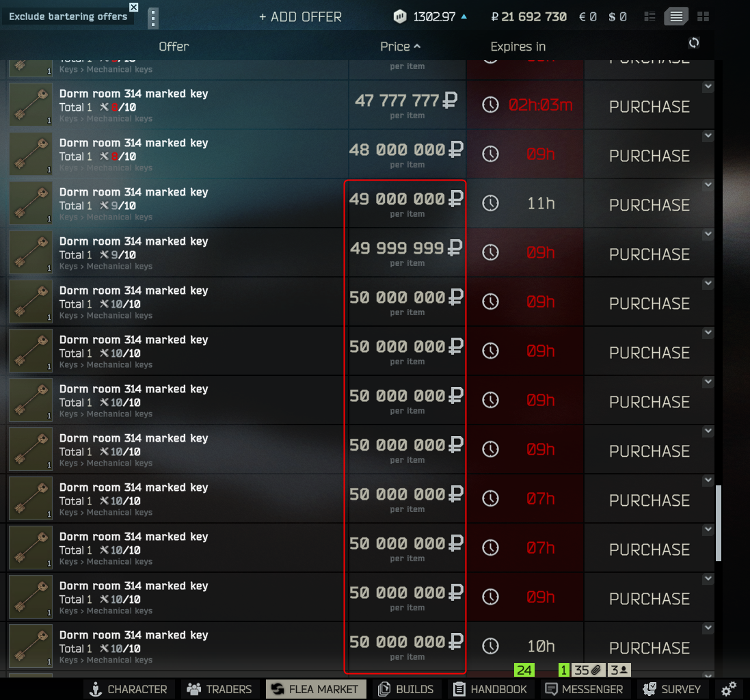Purchase the 49 999 999 rouble key offer

(x=649, y=254)
